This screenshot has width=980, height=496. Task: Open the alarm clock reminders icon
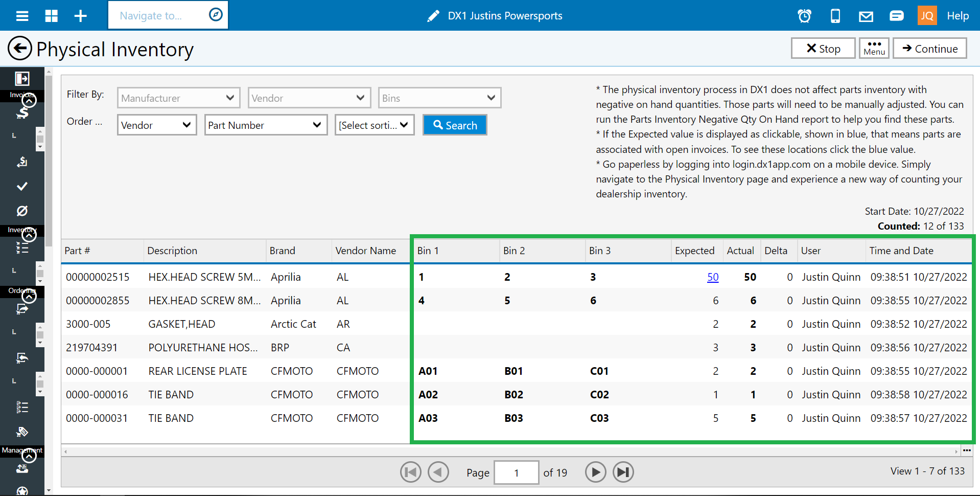point(804,16)
